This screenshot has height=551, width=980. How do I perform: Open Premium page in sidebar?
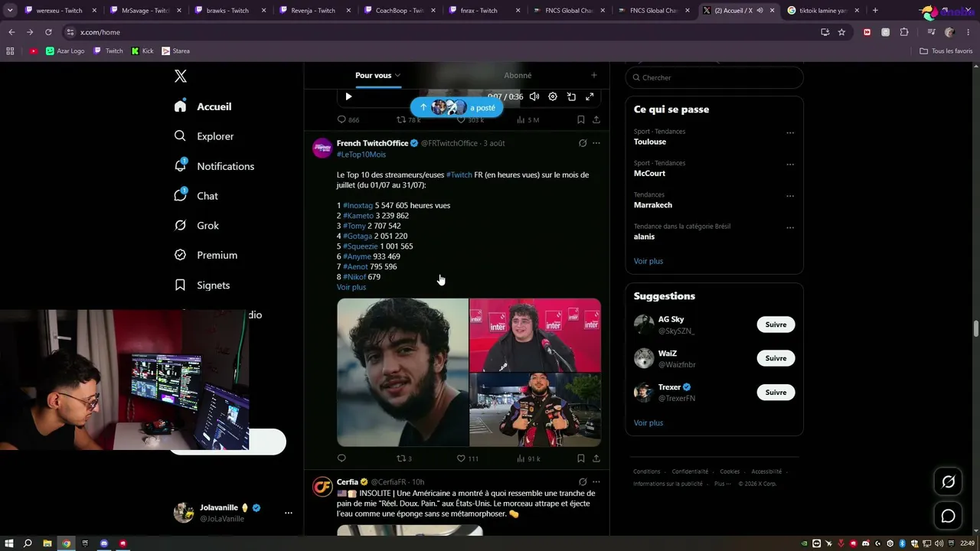click(x=206, y=255)
